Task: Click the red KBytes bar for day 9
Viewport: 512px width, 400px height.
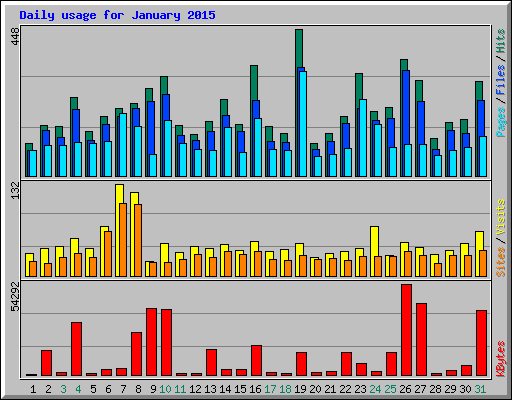Action: point(151,342)
